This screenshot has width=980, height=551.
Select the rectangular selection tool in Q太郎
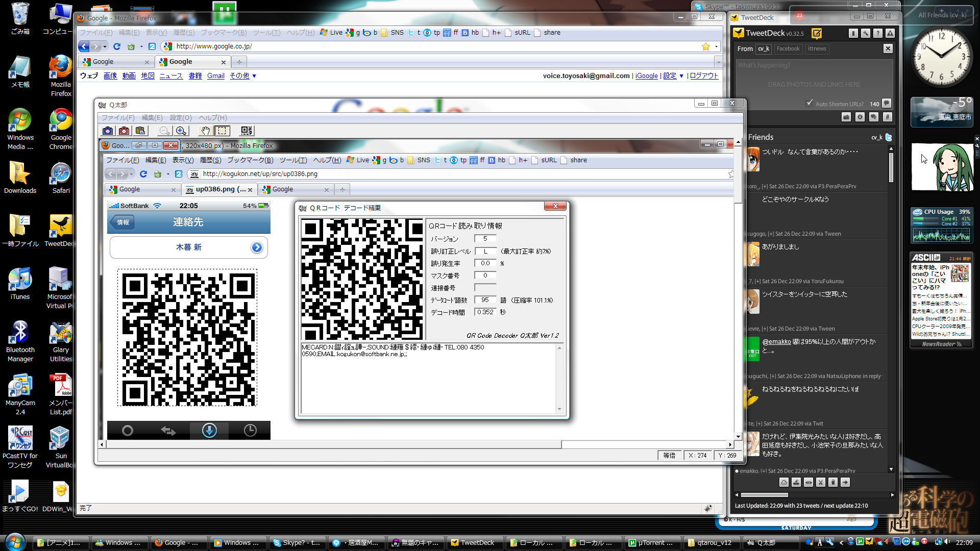coord(222,131)
